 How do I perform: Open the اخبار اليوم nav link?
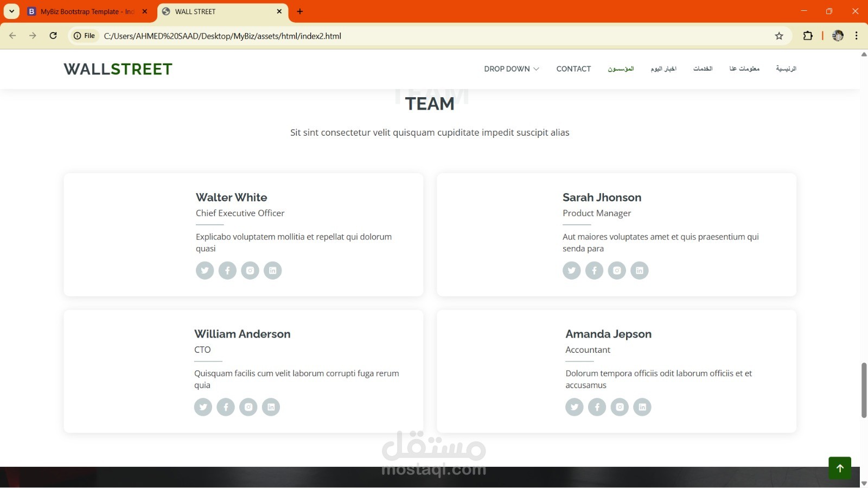[x=663, y=69]
